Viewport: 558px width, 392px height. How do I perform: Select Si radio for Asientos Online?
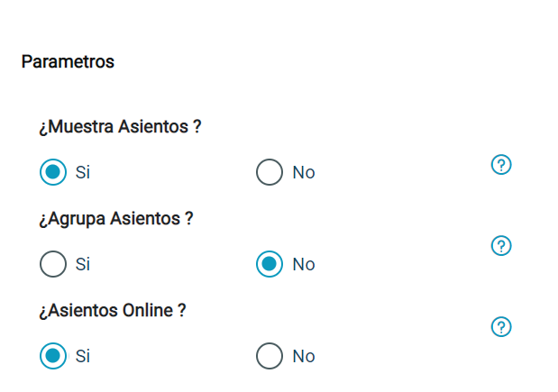[x=53, y=356]
